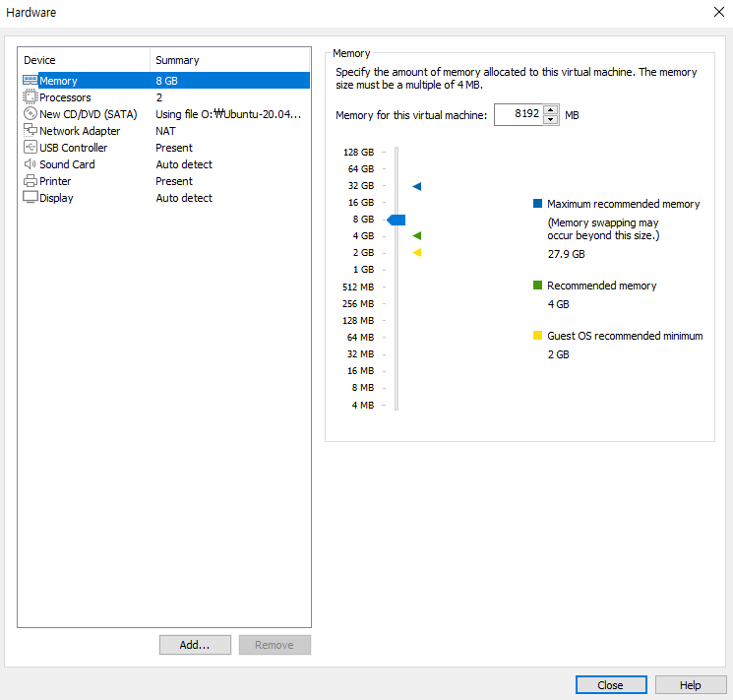Click the blue Maximum recommended memory swatch
Viewport: 733px width, 700px height.
coord(537,203)
